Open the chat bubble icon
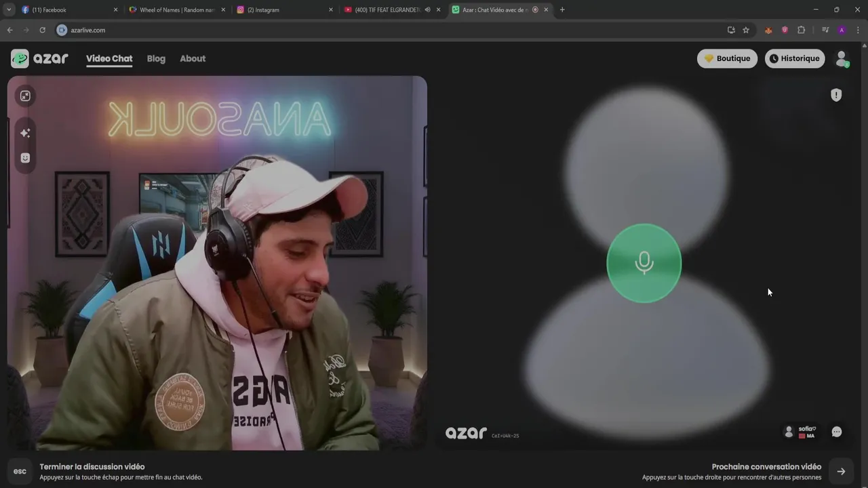 click(837, 432)
